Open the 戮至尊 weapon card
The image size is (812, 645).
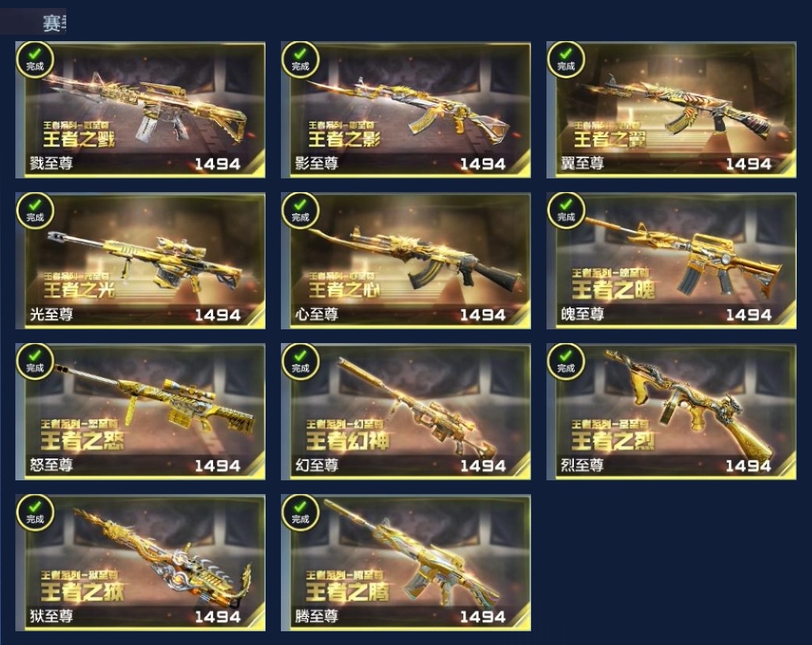(x=140, y=110)
